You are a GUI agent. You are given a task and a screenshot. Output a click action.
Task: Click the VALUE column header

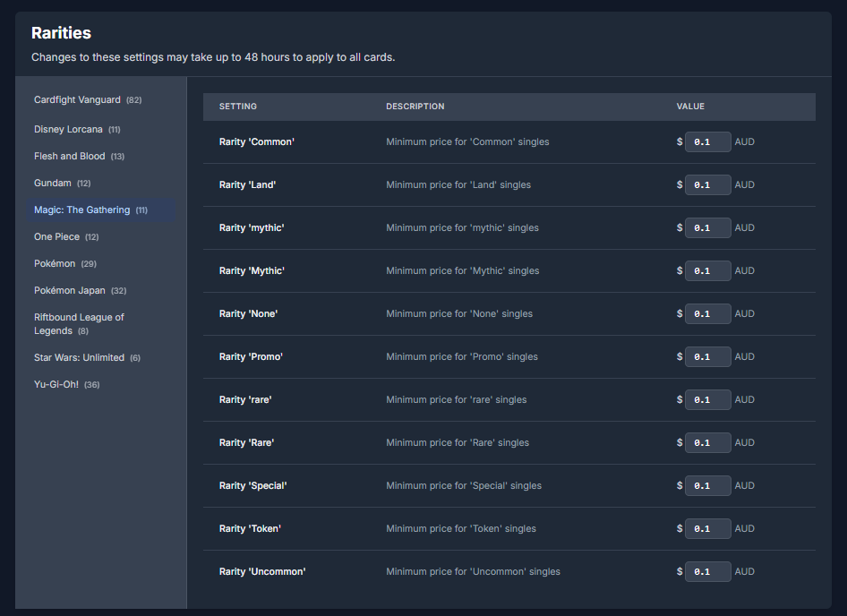coord(690,107)
